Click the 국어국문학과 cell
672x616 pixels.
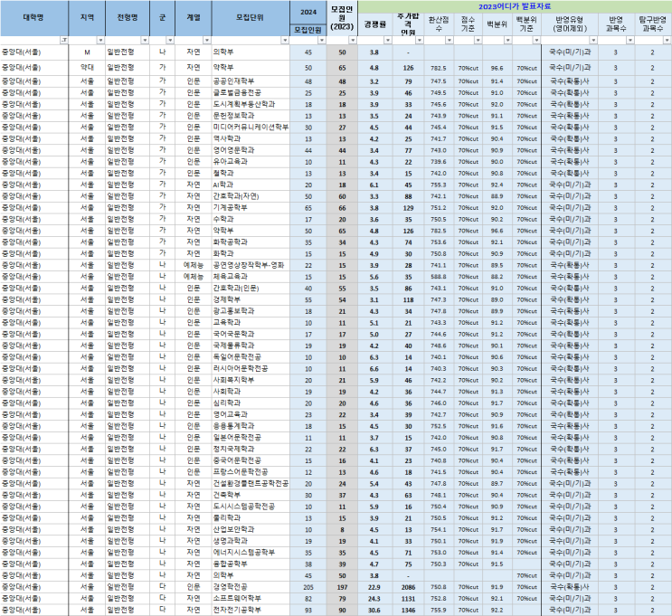251,335
